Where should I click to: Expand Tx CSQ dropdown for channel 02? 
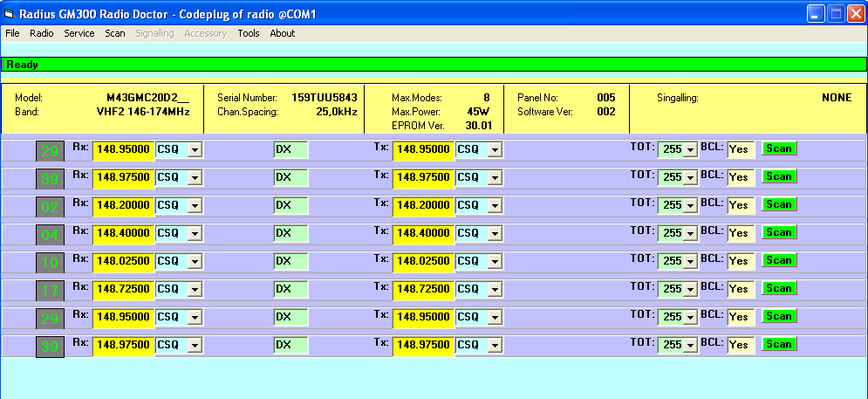pos(495,205)
